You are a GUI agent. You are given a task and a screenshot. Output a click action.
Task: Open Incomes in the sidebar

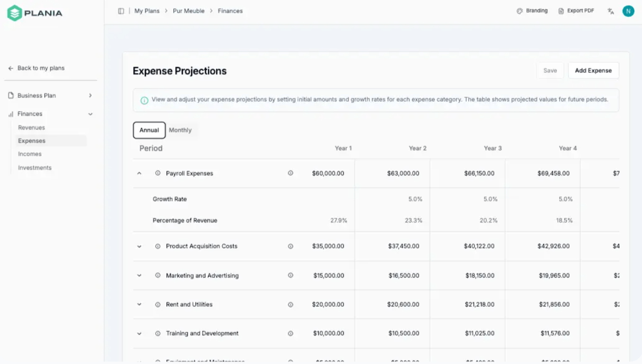coord(30,154)
